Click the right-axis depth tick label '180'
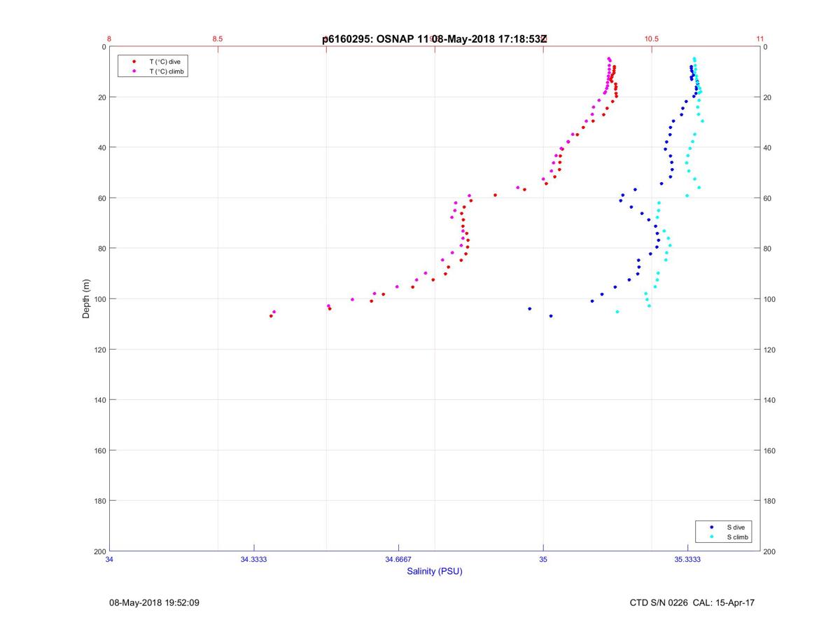The height and width of the screenshot is (620, 840). (x=770, y=501)
